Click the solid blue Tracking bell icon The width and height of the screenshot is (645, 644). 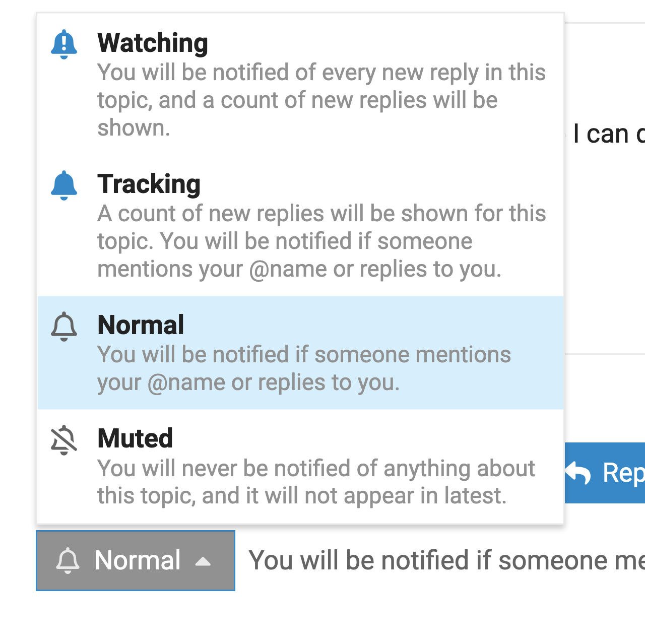64,185
